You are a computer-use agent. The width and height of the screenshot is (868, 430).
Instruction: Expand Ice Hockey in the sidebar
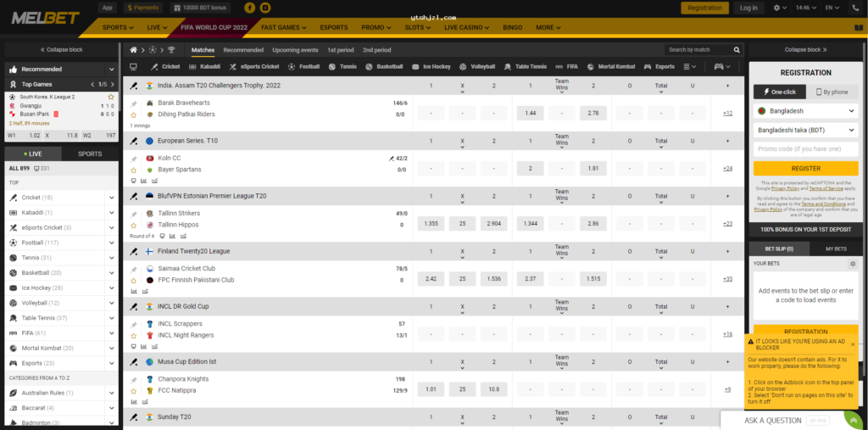[x=112, y=288]
